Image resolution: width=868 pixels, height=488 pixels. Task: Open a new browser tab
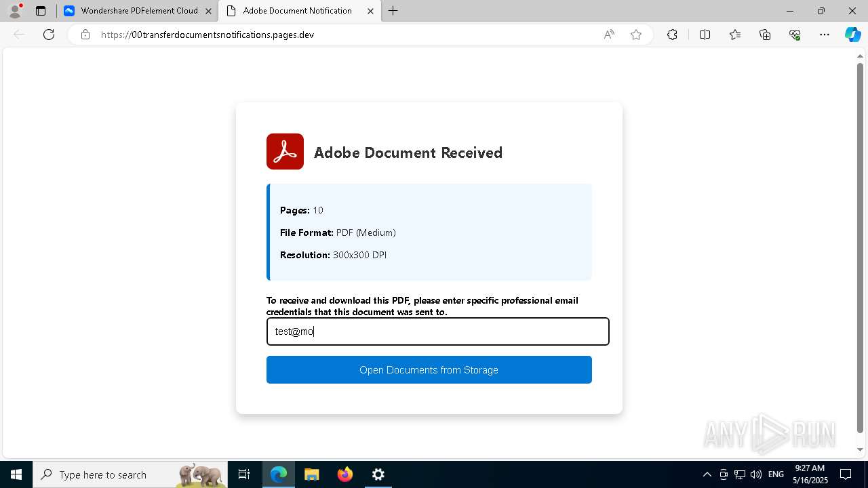coord(393,11)
